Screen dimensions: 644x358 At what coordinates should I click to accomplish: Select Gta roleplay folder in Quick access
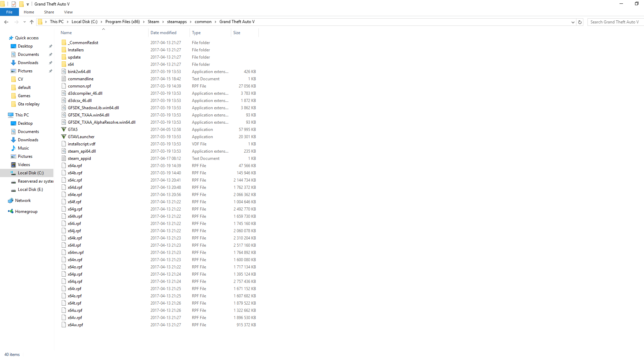pyautogui.click(x=29, y=104)
